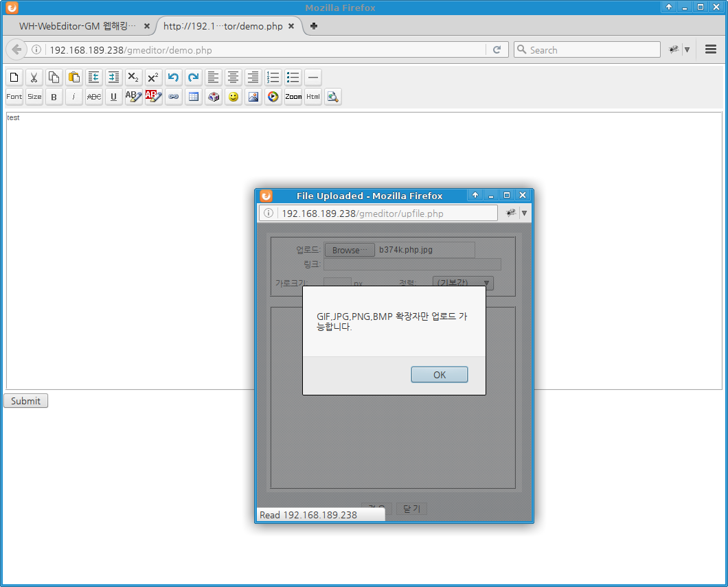Click the Zoom toolbar button
This screenshot has width=728, height=587.
click(x=293, y=97)
